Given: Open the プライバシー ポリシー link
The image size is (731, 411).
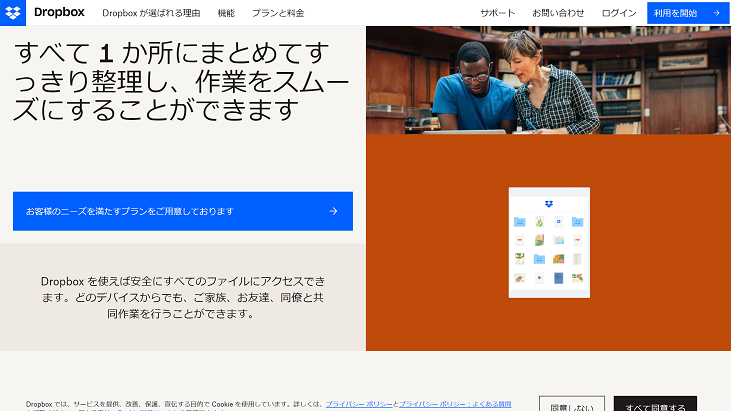Looking at the screenshot, I should click(359, 404).
